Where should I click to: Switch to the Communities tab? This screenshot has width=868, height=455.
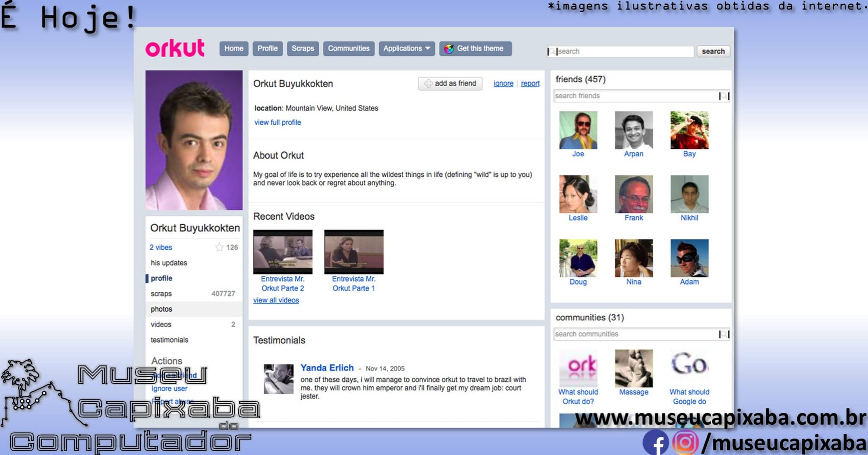(x=348, y=48)
